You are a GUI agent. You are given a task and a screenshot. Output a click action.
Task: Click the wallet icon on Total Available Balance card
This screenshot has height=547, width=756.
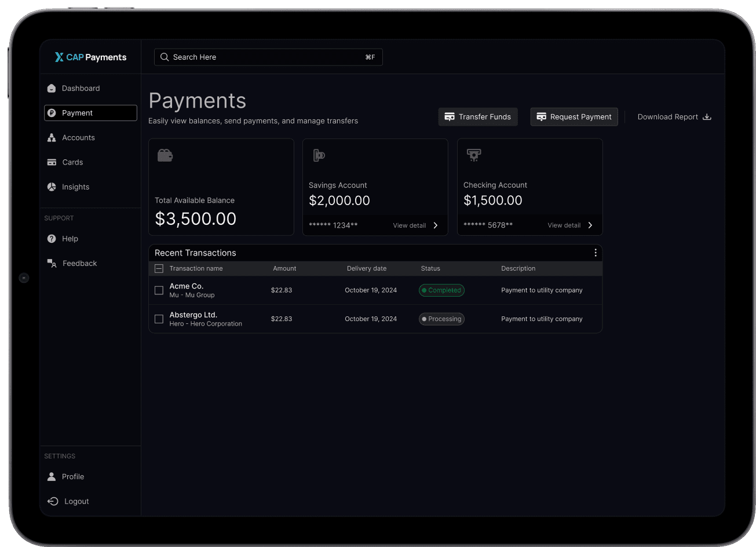pyautogui.click(x=165, y=155)
